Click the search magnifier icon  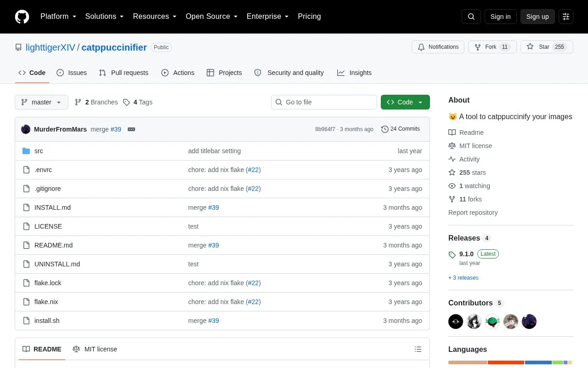[x=471, y=17]
